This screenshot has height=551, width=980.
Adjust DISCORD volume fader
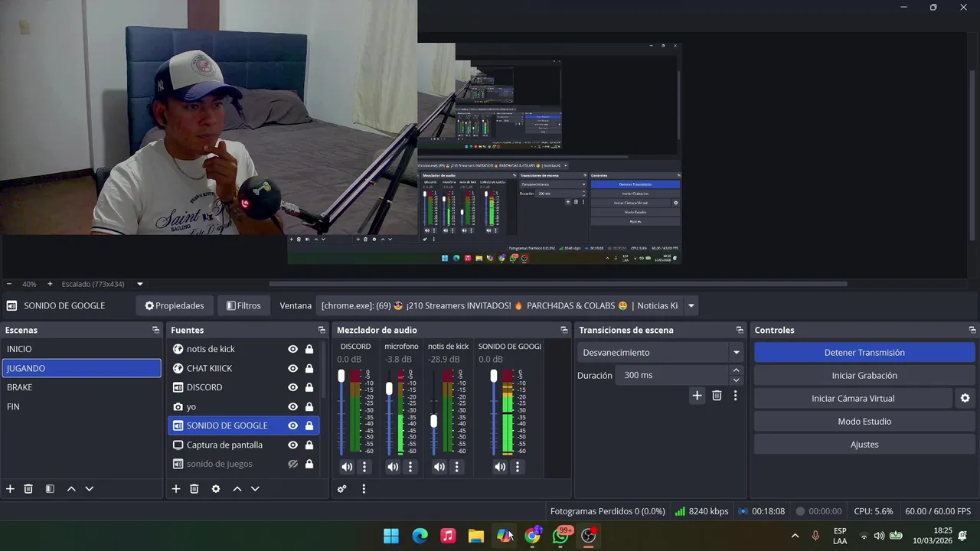[x=341, y=376]
